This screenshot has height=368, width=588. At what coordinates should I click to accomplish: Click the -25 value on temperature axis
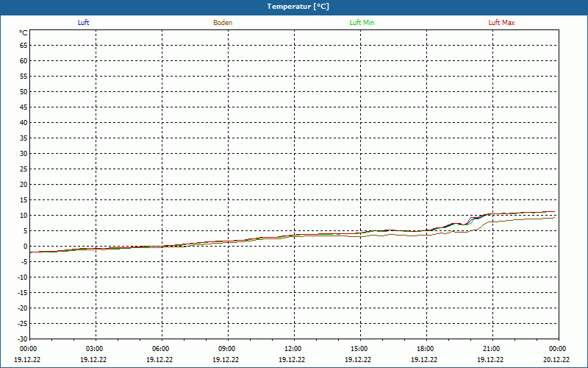pos(23,323)
